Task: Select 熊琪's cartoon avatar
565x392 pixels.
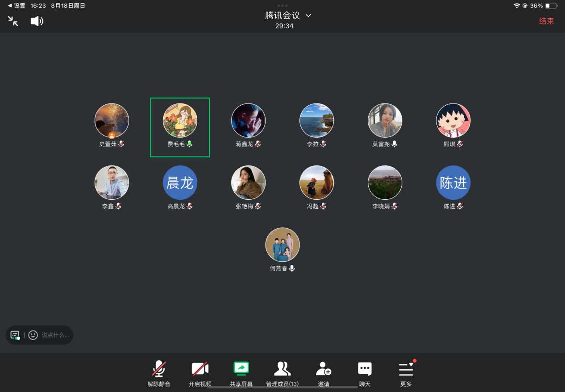Action: click(x=453, y=120)
